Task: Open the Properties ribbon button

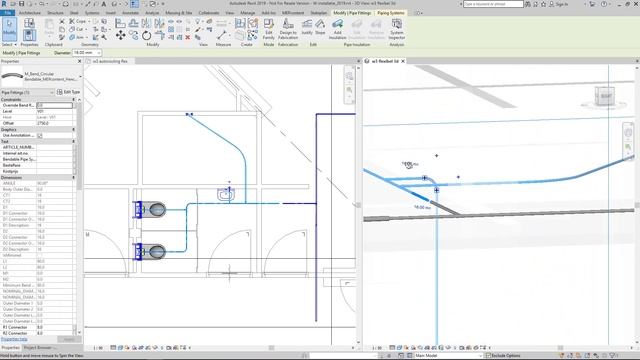Action: 29,35
